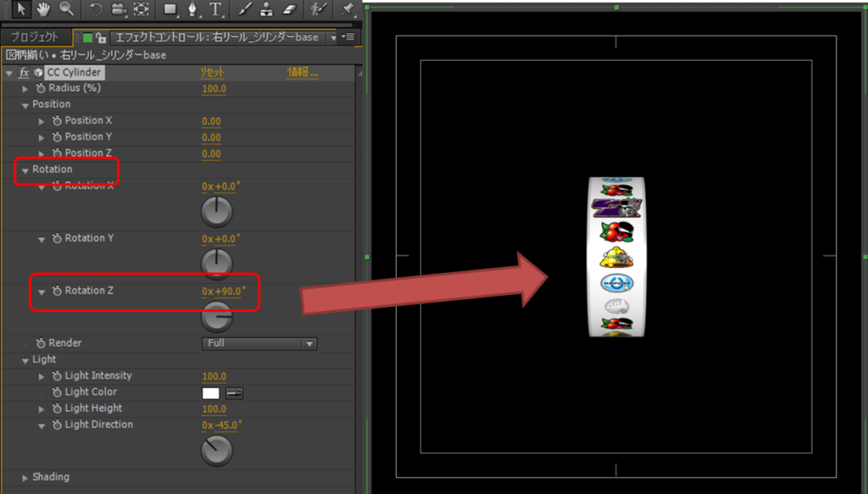Expand the Shading group
Image resolution: width=868 pixels, height=494 pixels.
tap(25, 478)
